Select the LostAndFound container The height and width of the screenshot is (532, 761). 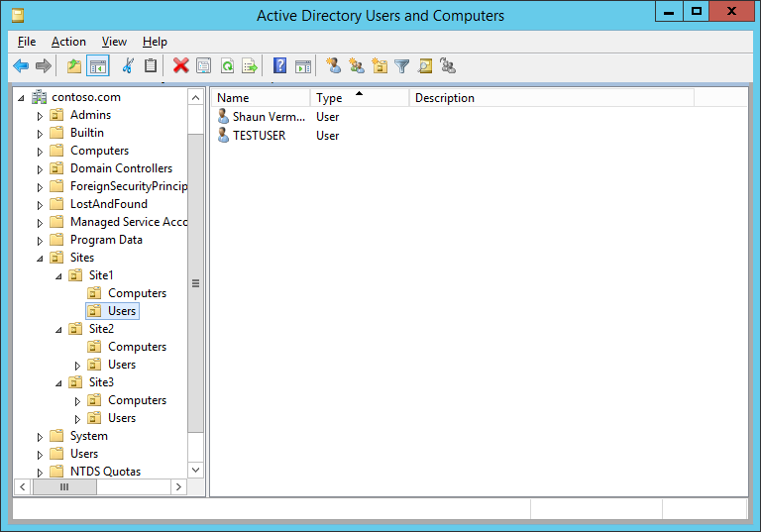click(x=109, y=204)
